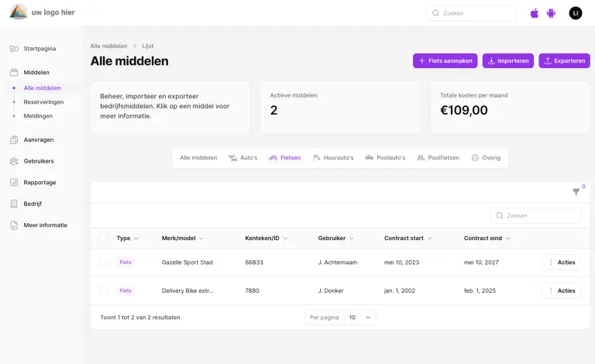Open the per pagina dropdown
The height and width of the screenshot is (364, 595).
coord(359,318)
